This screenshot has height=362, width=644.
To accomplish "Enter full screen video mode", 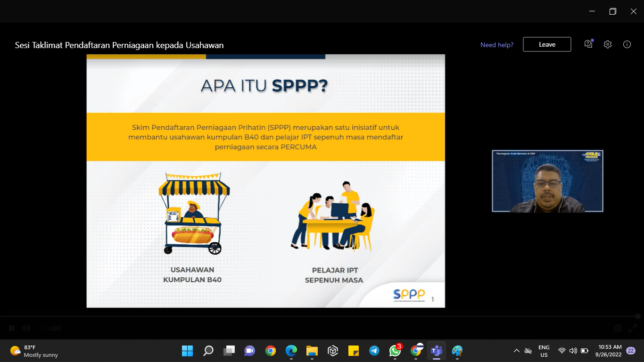I will click(x=633, y=328).
